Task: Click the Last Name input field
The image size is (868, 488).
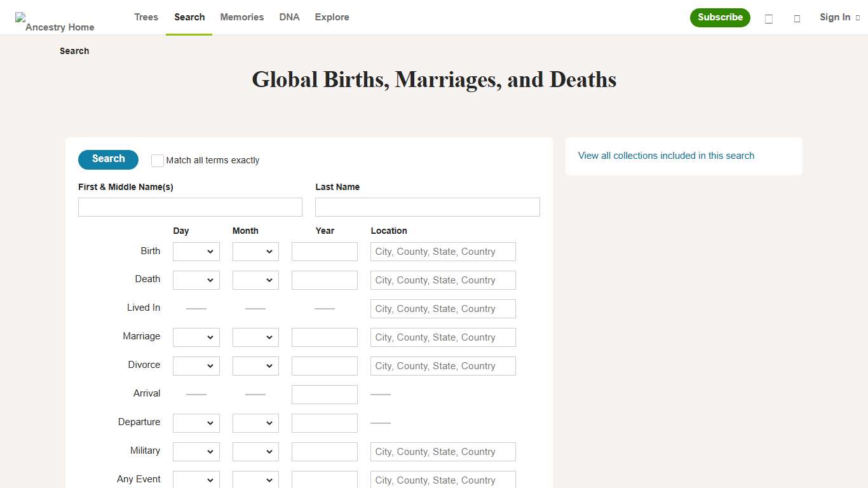Action: [x=427, y=207]
